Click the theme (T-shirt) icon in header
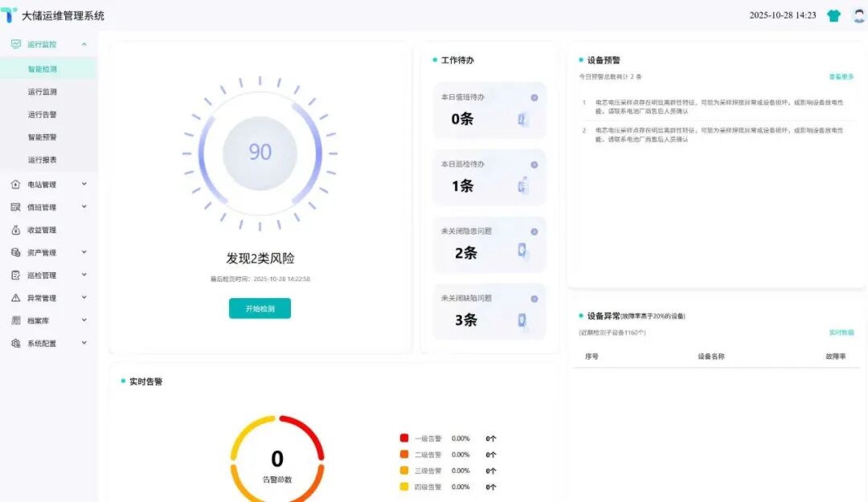The image size is (868, 502). click(x=833, y=15)
